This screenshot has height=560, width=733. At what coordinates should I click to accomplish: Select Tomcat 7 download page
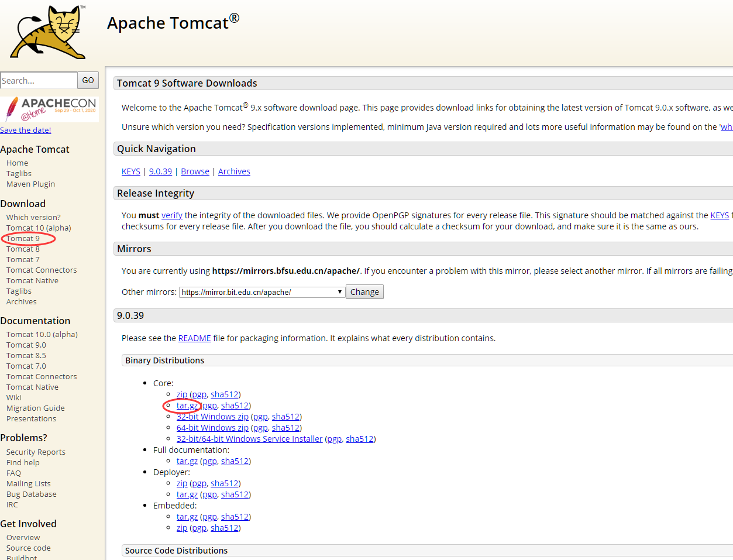point(23,259)
